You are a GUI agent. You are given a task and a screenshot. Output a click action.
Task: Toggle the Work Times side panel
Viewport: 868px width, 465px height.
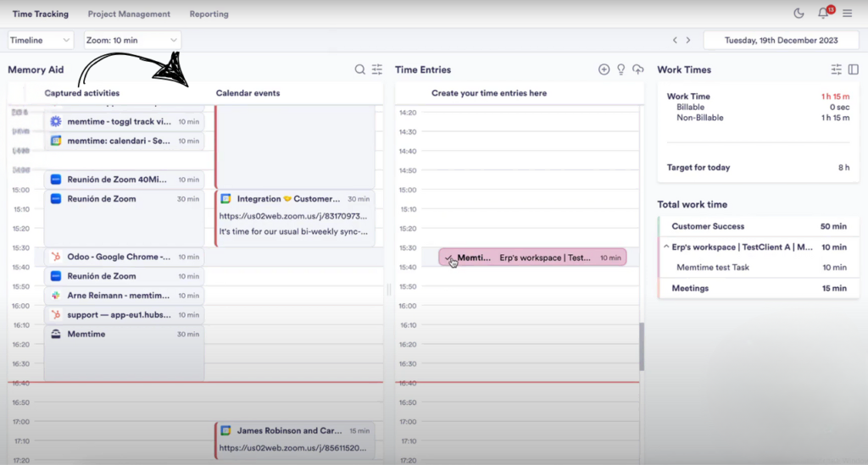click(854, 69)
